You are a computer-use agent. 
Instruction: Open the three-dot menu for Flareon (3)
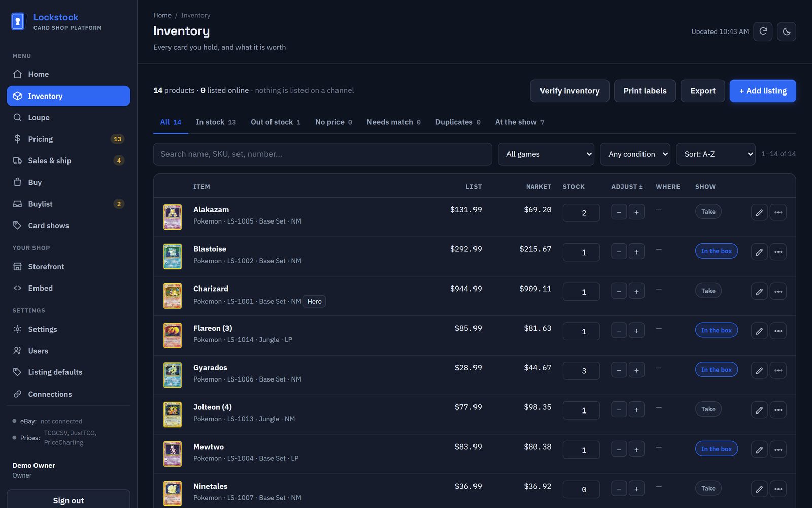point(779,331)
